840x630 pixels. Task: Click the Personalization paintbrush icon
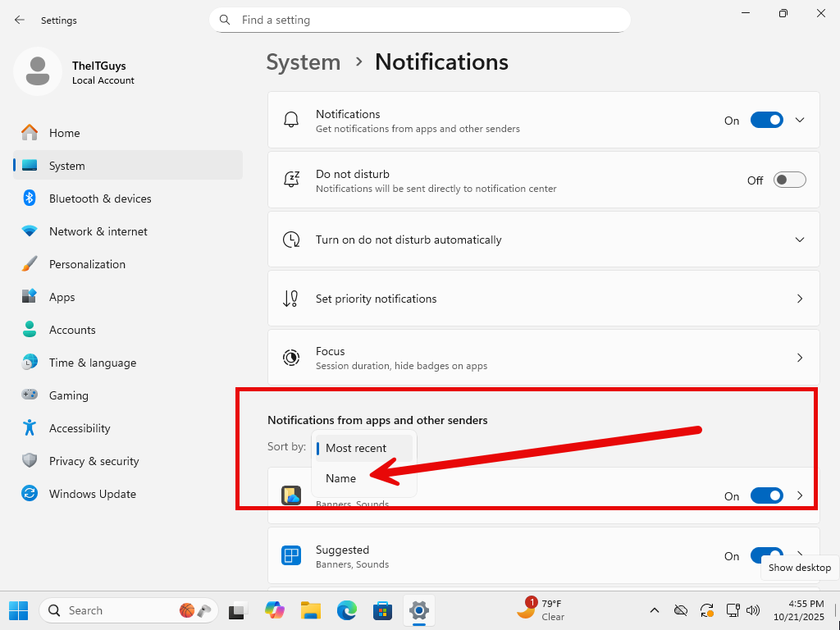point(30,264)
